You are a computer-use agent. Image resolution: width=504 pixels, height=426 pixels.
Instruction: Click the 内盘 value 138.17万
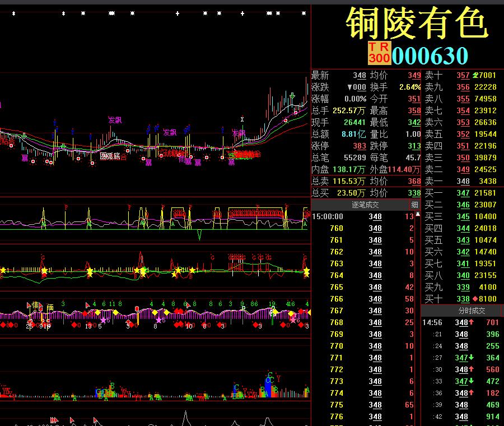tap(349, 170)
